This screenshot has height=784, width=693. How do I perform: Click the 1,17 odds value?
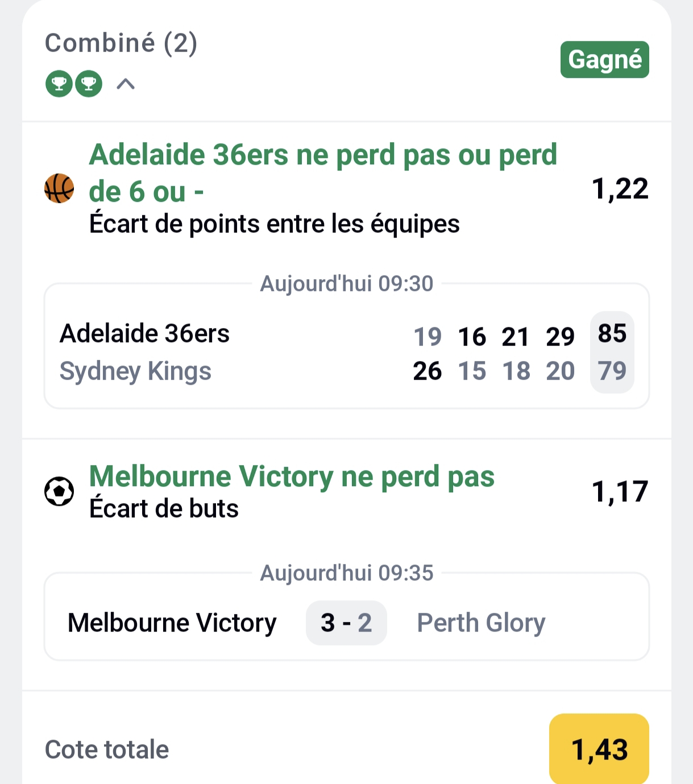[620, 492]
